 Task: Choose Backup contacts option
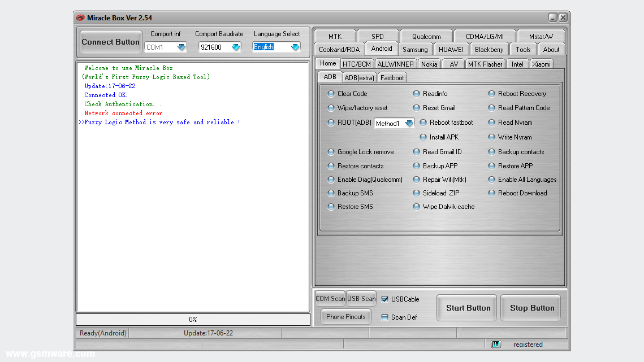[492, 152]
